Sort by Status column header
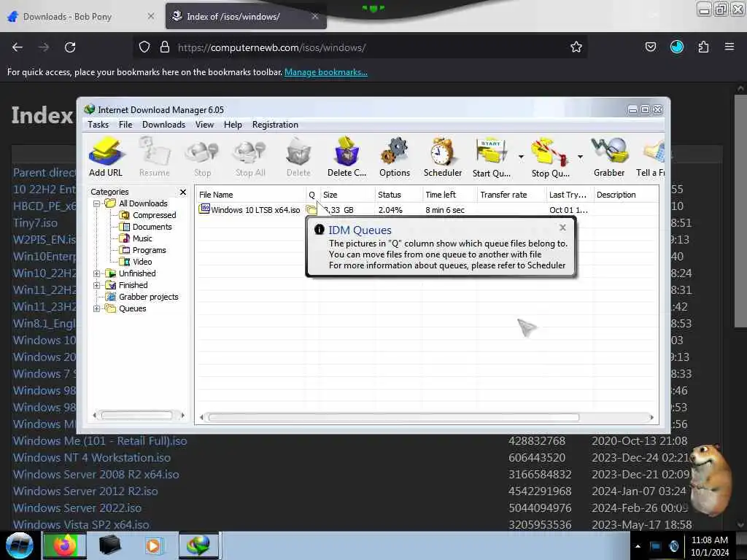This screenshot has width=747, height=560. point(398,195)
